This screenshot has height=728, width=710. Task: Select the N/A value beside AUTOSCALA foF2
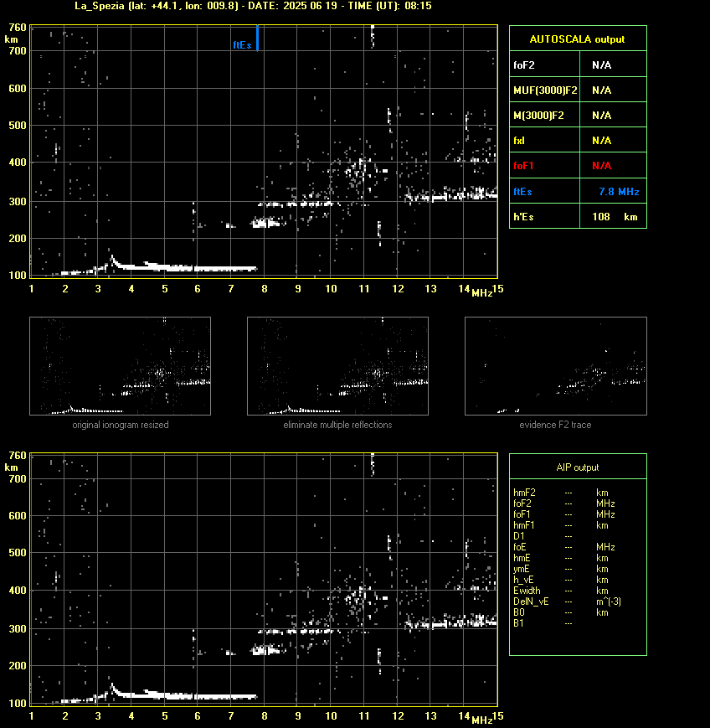(601, 65)
